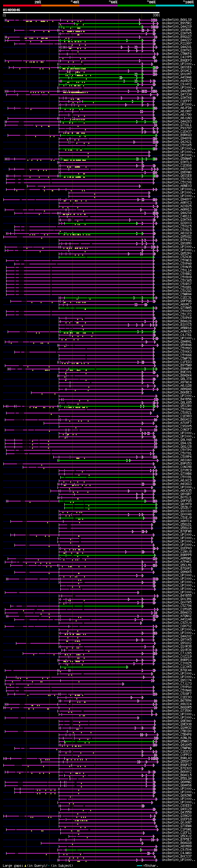Select hit label UniRef100_Q4T334
Image resolution: width=197 pixels, height=868 pixels.
[x=177, y=94]
